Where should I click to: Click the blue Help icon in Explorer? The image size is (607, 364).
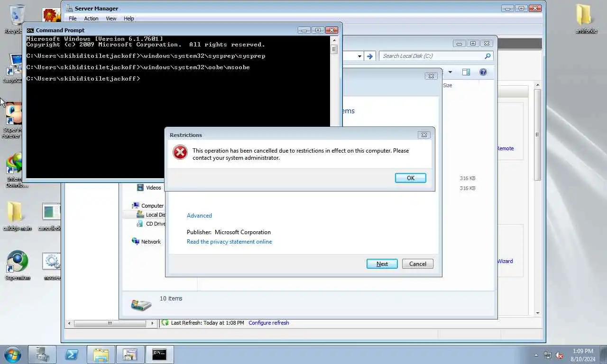(x=483, y=72)
